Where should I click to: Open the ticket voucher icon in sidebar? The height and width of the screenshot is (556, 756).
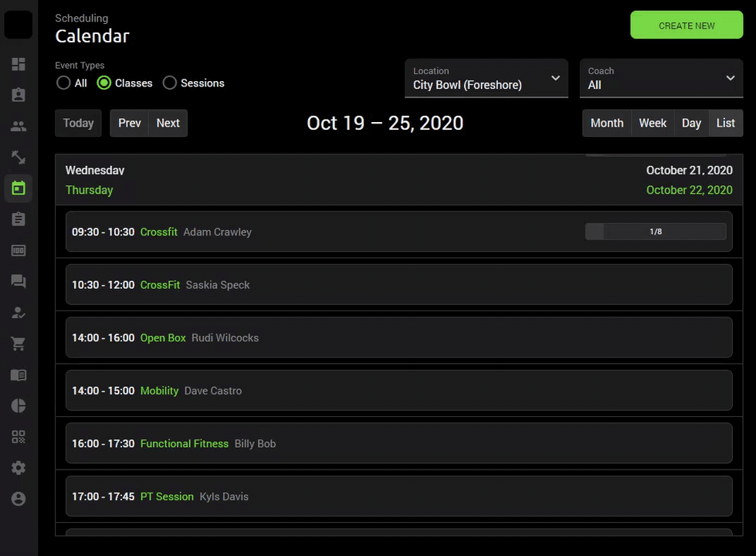[19, 250]
